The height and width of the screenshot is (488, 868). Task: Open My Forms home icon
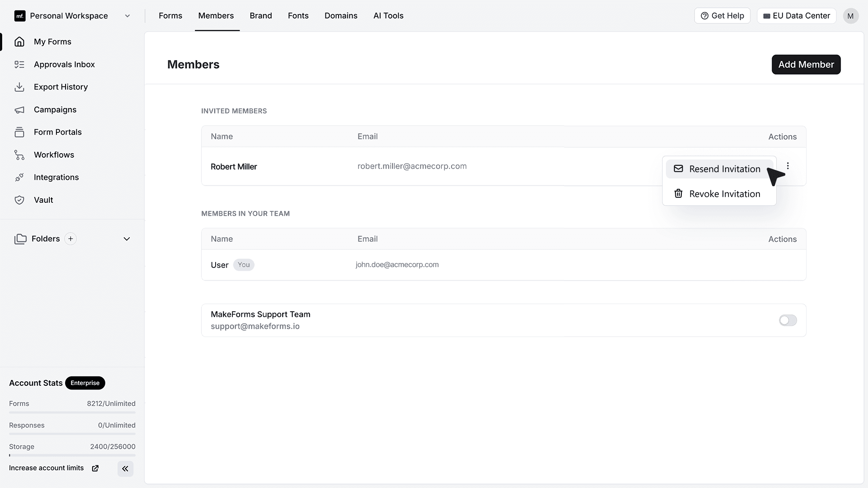coord(19,42)
